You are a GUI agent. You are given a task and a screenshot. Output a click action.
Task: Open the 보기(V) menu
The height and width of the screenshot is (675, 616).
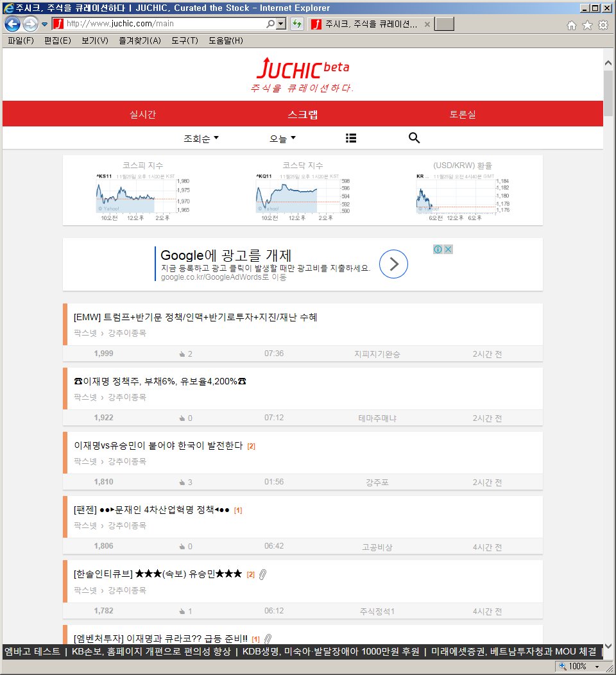click(95, 40)
